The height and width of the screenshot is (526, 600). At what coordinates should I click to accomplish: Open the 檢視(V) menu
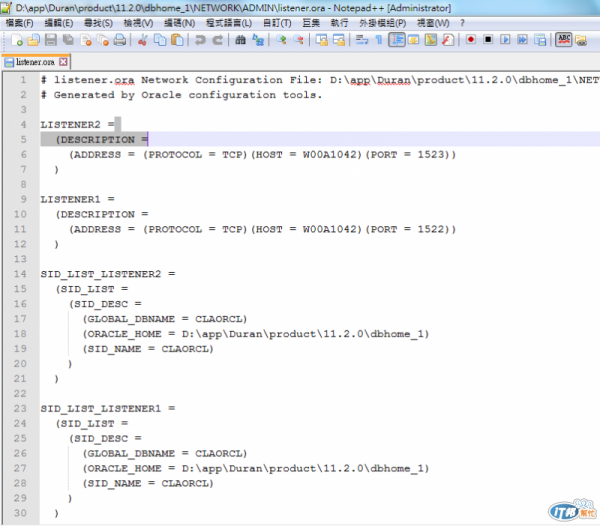[x=138, y=23]
